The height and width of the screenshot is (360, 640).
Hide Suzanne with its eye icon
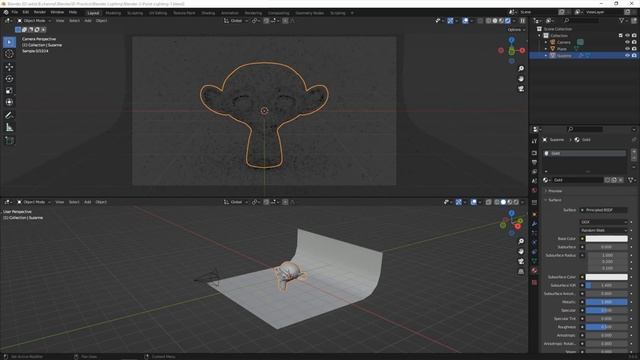coord(627,55)
